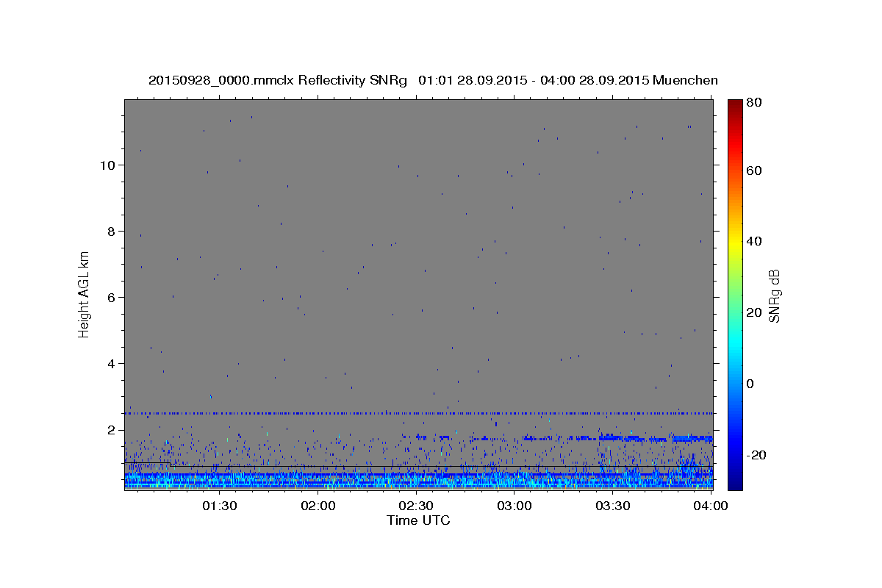Click the colorbar value 80
This screenshot has height=588, width=882.
[755, 103]
